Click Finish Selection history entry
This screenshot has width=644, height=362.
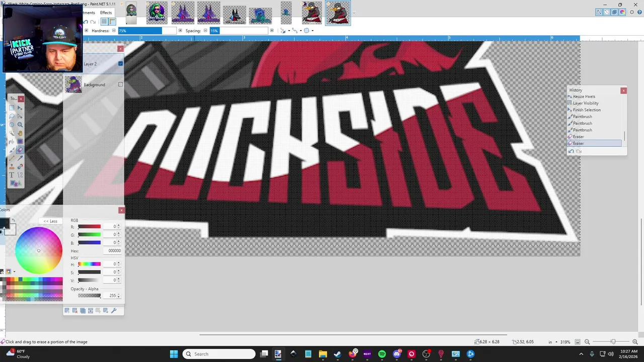(x=587, y=110)
